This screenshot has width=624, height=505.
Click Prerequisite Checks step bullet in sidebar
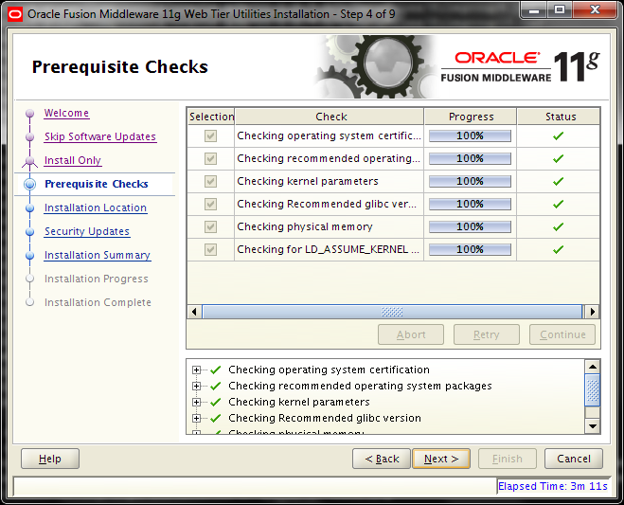(30, 184)
